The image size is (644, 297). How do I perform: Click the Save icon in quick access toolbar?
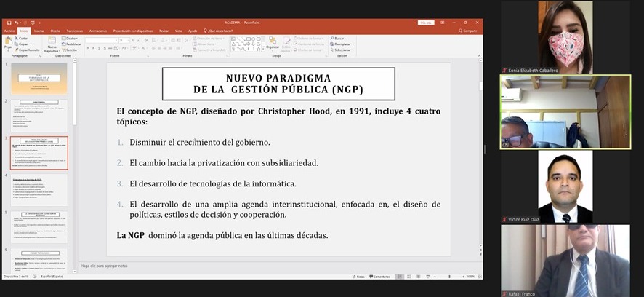[9, 23]
